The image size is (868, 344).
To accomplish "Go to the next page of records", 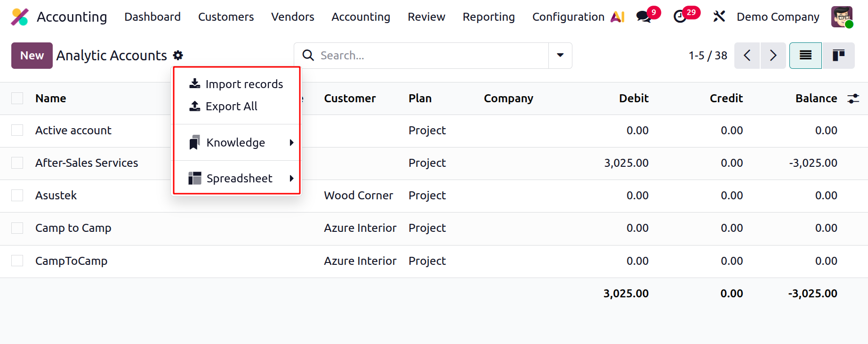I will coord(773,56).
